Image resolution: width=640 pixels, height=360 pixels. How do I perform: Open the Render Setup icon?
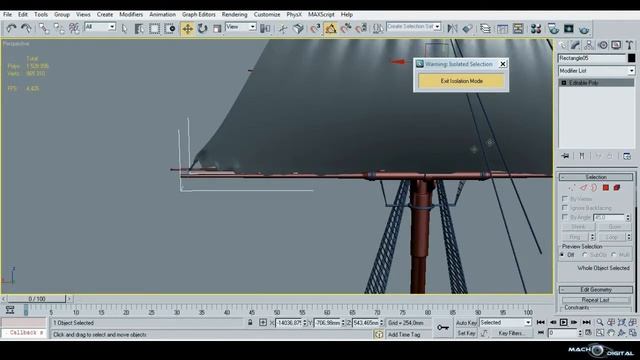553,28
